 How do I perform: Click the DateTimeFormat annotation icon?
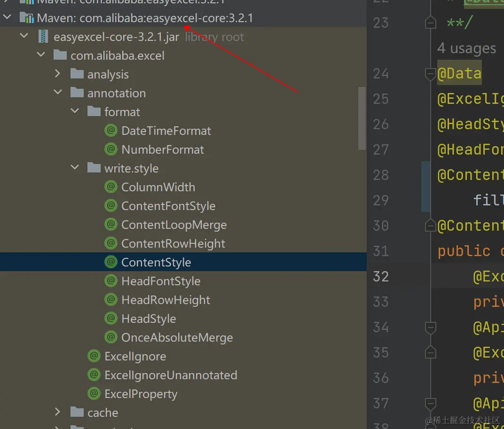pos(111,131)
